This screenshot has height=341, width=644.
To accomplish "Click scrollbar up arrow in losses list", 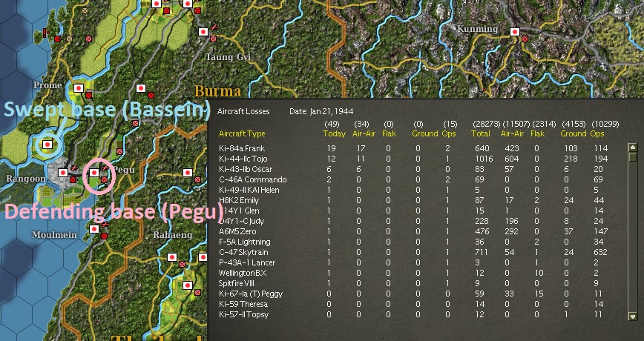I will point(633,148).
